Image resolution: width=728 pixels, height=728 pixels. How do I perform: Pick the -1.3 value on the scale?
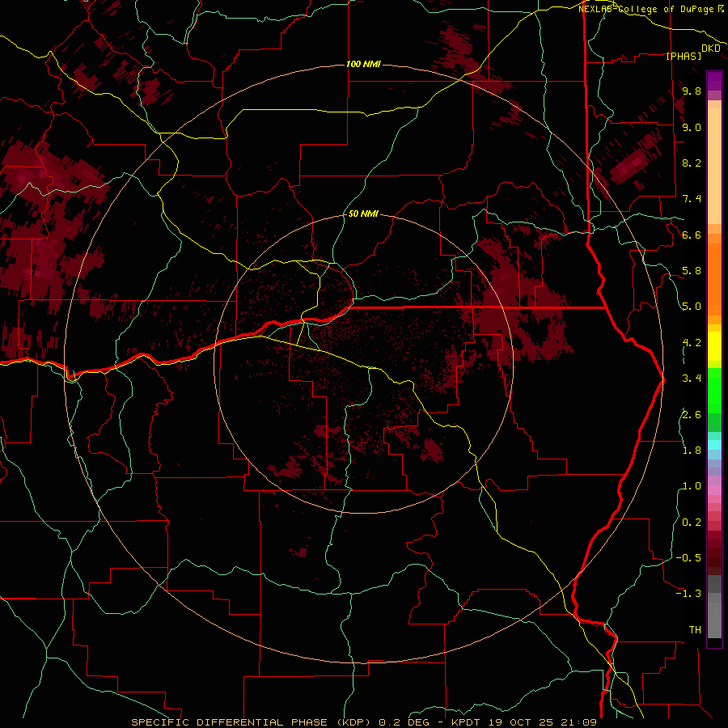[688, 594]
